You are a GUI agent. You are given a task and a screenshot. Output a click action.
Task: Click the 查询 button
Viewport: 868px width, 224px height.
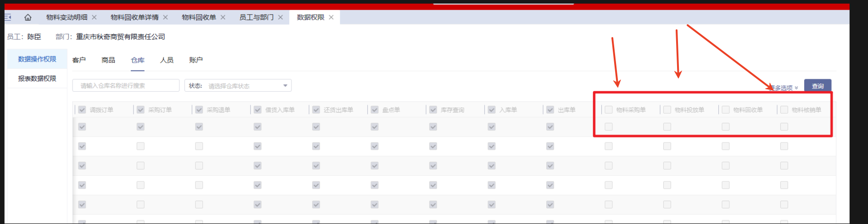tap(818, 86)
